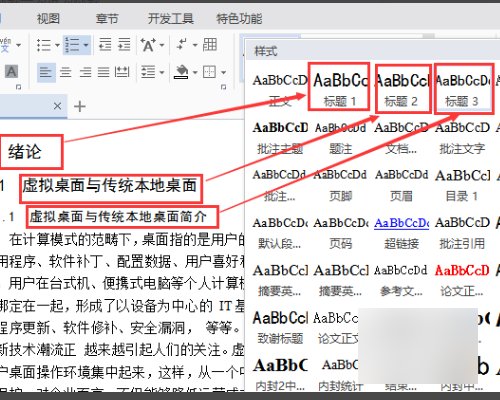Click the 绪论 heading in document
Viewport: 500px width, 400px height.
[25, 152]
